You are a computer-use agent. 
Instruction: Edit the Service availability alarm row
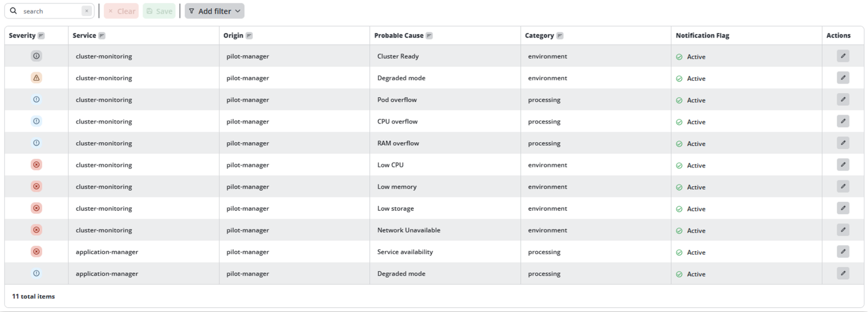click(x=843, y=251)
